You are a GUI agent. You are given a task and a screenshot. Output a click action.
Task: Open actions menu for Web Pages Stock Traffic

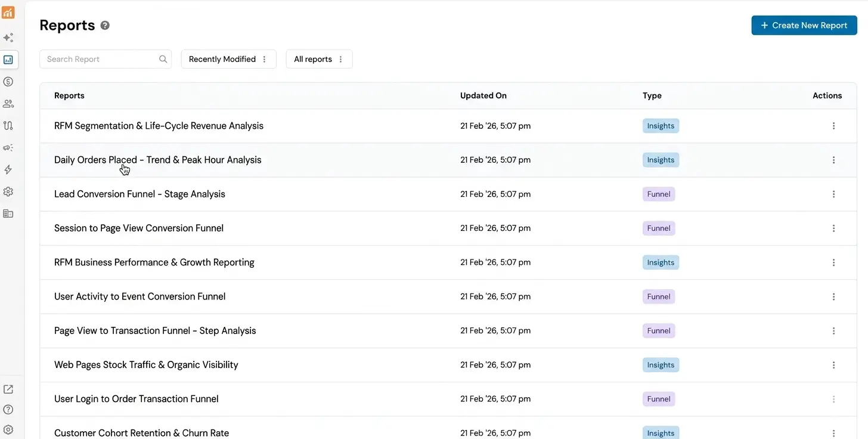[833, 365]
